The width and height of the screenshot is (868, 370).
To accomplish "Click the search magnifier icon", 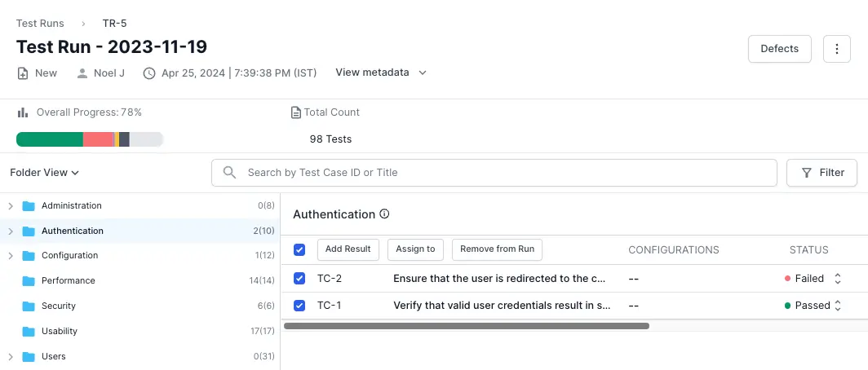I will pyautogui.click(x=230, y=173).
